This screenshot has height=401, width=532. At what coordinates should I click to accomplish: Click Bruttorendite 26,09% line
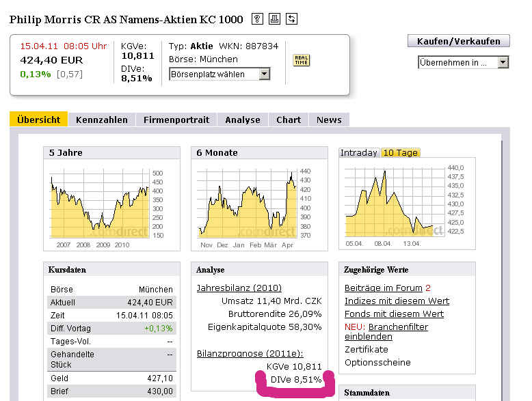pyautogui.click(x=275, y=314)
